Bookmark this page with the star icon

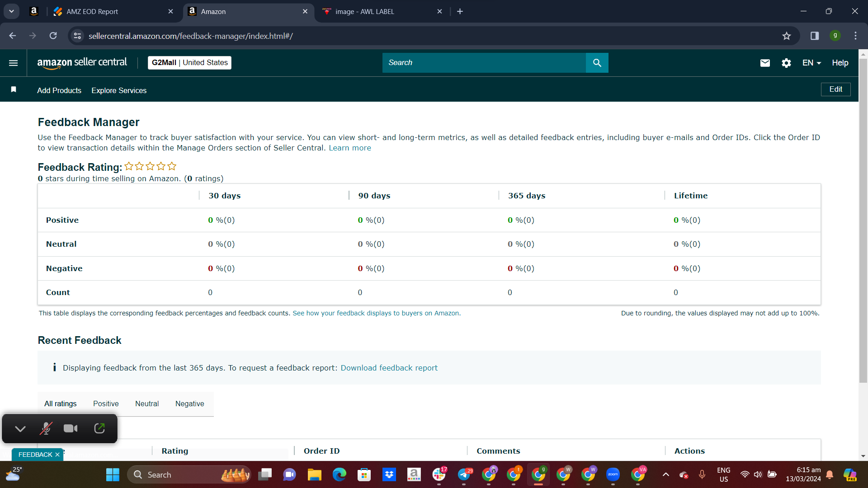787,36
